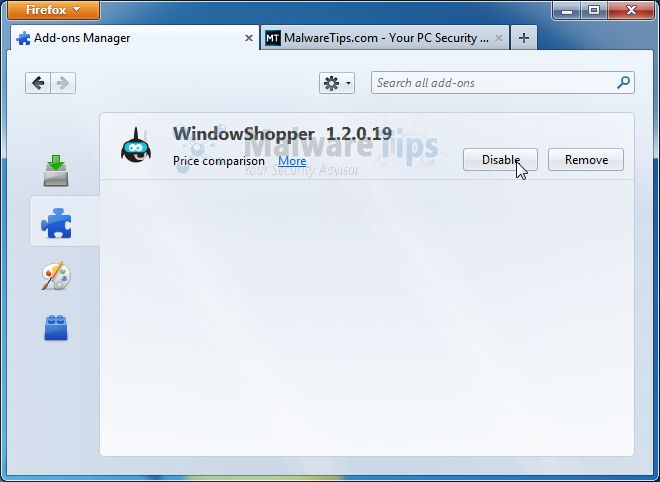Click the WindowShopper 1.2.0.19 title

282,134
